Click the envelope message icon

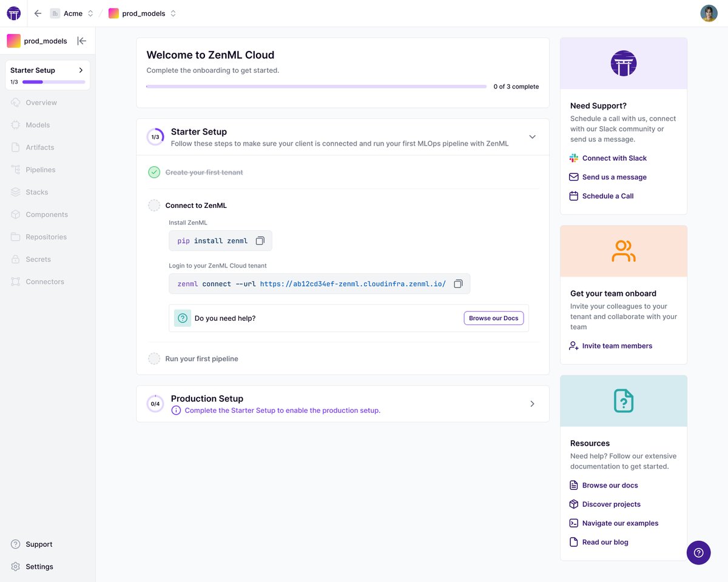[574, 177]
